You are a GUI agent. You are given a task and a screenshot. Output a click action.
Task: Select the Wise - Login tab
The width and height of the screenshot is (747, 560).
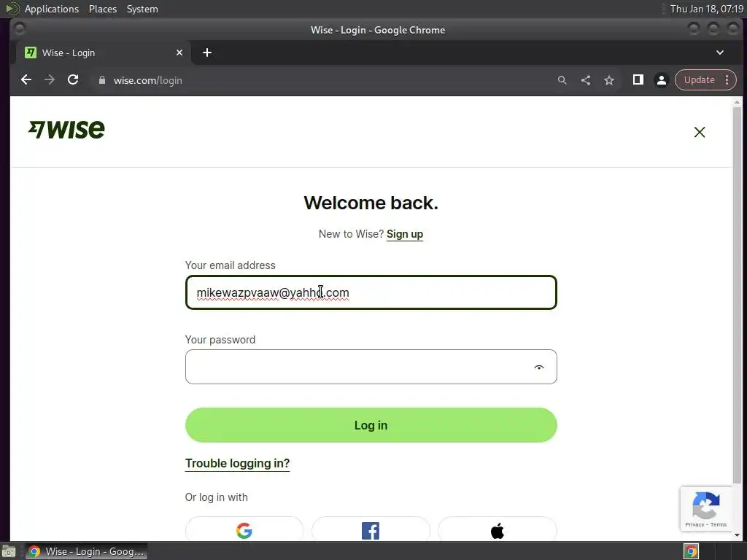(102, 52)
